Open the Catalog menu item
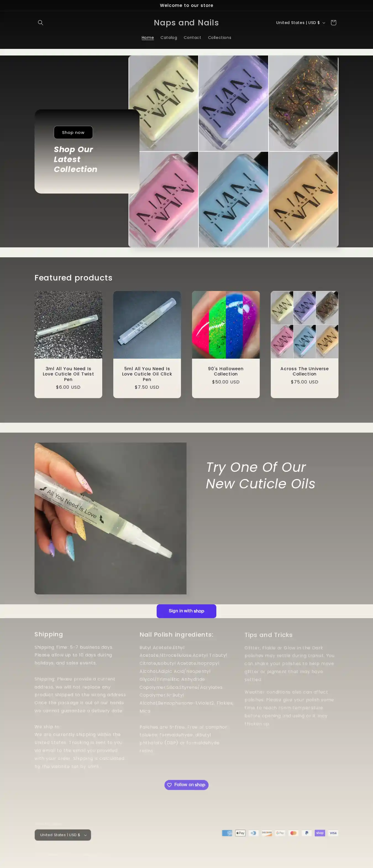373x868 pixels. click(169, 37)
